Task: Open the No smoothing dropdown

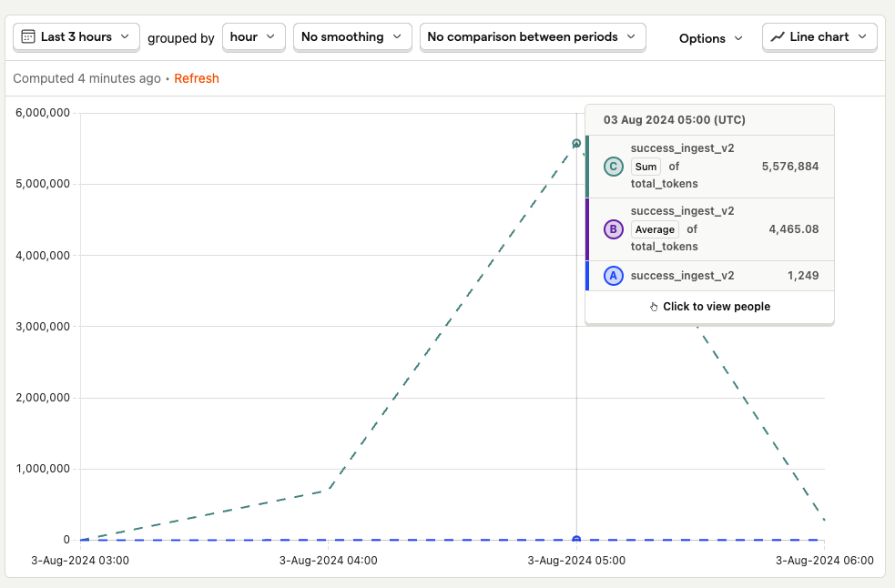Action: pos(352,37)
